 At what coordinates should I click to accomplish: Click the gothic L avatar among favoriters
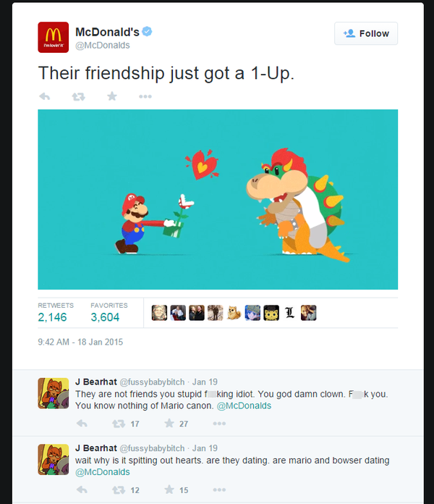coord(290,313)
